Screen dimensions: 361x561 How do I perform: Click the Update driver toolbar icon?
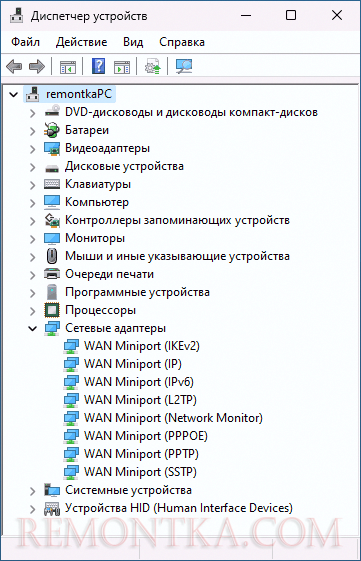153,67
